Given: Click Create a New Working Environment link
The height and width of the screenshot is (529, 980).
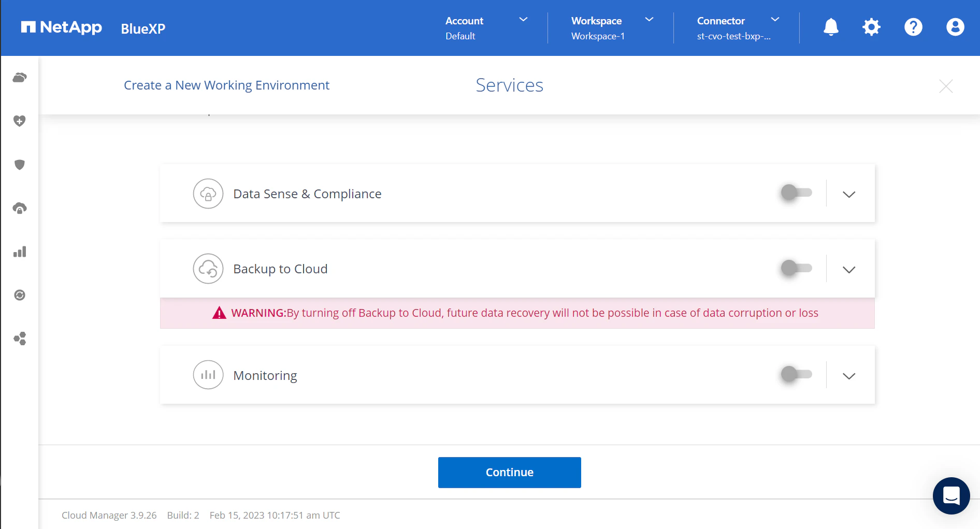Looking at the screenshot, I should 226,85.
